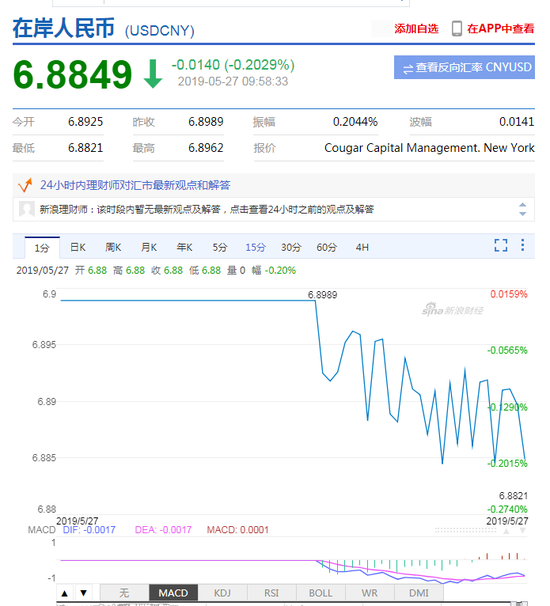Click the advisor avatar thumbnail
The height and width of the screenshot is (606, 550).
(x=27, y=209)
